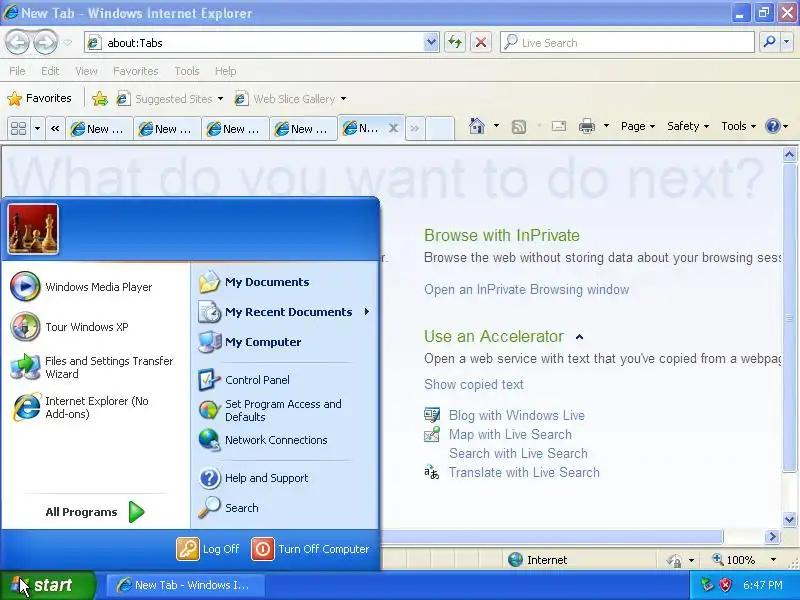The width and height of the screenshot is (800, 600).
Task: Open the recent pages dropdown arrow
Action: point(68,43)
